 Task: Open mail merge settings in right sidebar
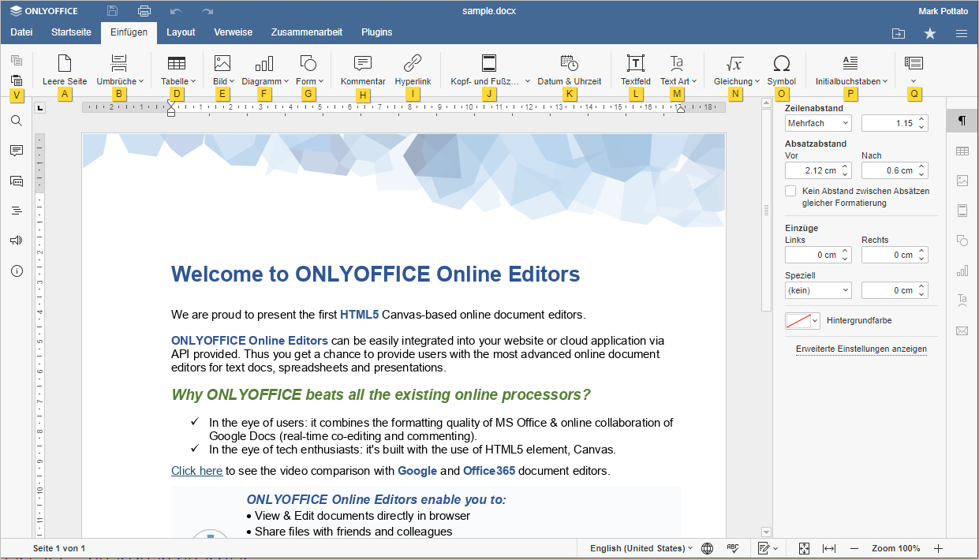coord(962,331)
